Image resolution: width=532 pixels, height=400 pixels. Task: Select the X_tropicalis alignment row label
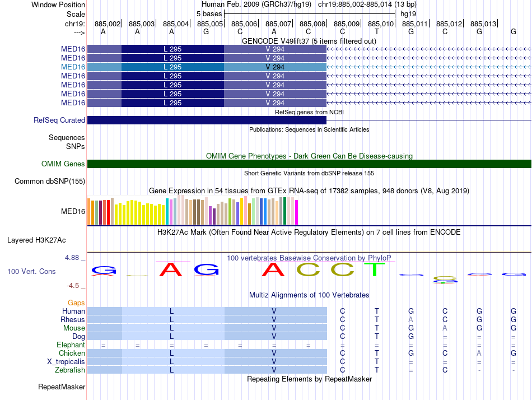click(66, 362)
